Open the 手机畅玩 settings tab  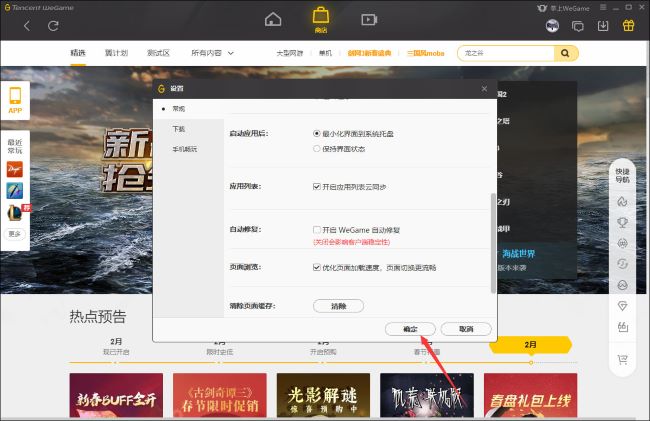pyautogui.click(x=184, y=150)
